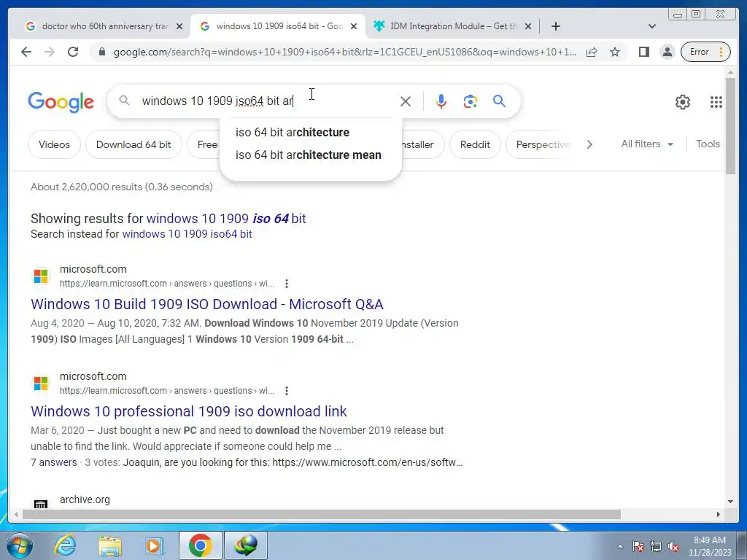Select the Download 64 bit chip
This screenshot has height=560, width=747.
133,144
